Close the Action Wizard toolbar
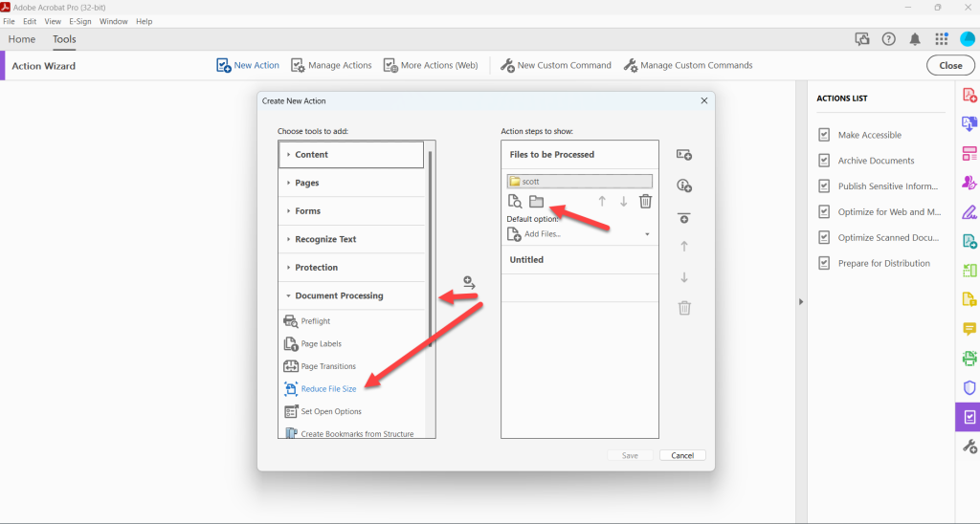This screenshot has width=980, height=524. pyautogui.click(x=950, y=66)
